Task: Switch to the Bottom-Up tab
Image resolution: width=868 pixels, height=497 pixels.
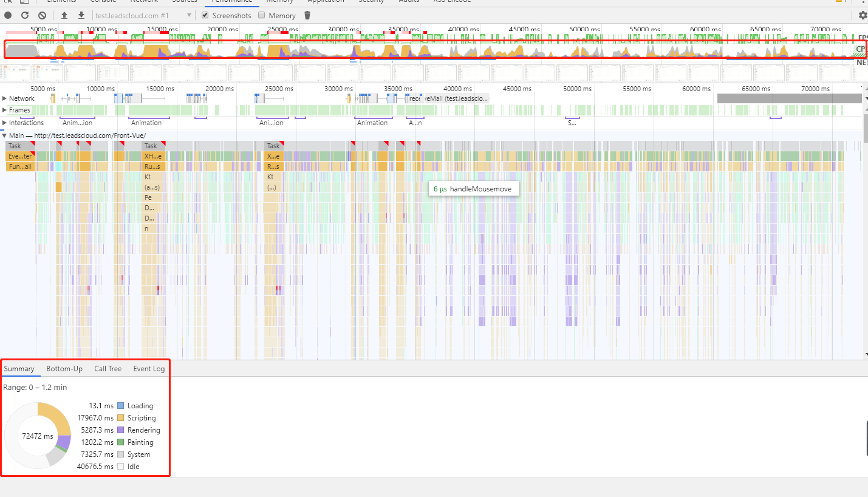Action: (x=64, y=369)
